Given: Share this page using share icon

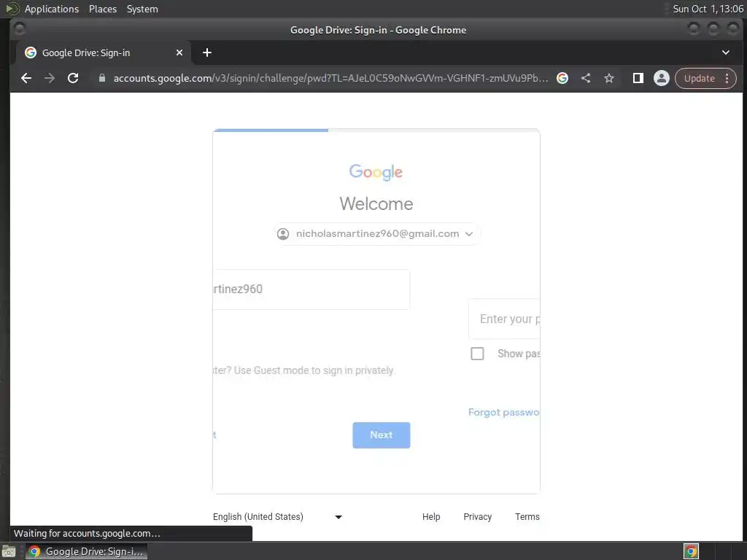Looking at the screenshot, I should click(586, 78).
